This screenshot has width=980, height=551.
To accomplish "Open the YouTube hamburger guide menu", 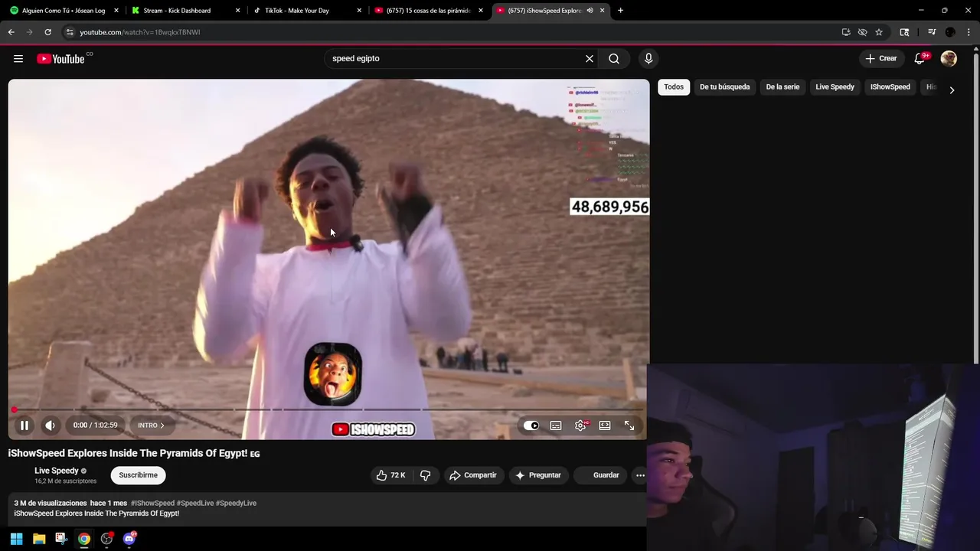I will point(18,59).
